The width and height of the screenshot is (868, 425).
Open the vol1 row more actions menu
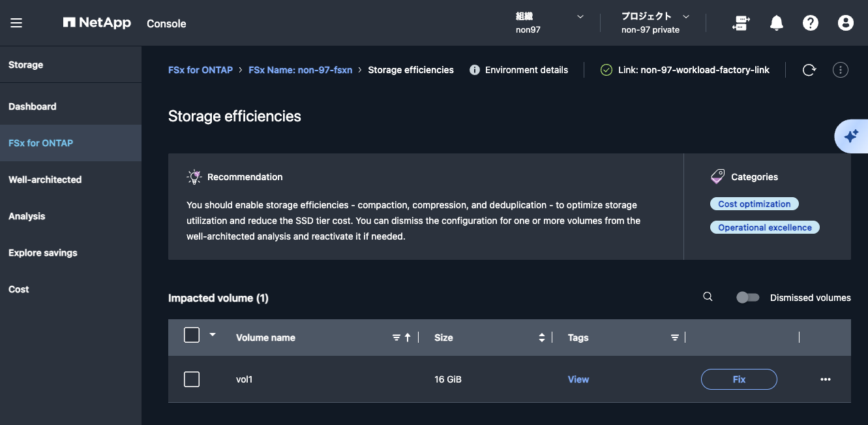(x=826, y=379)
